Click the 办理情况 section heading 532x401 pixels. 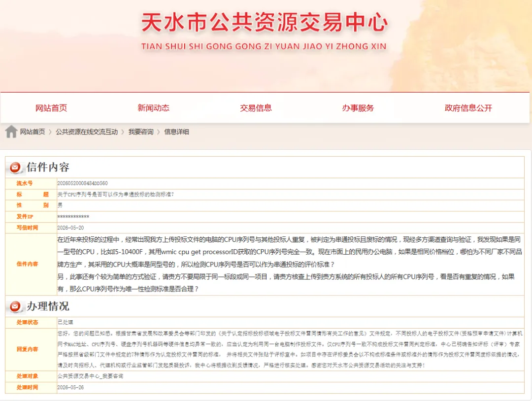(48, 306)
